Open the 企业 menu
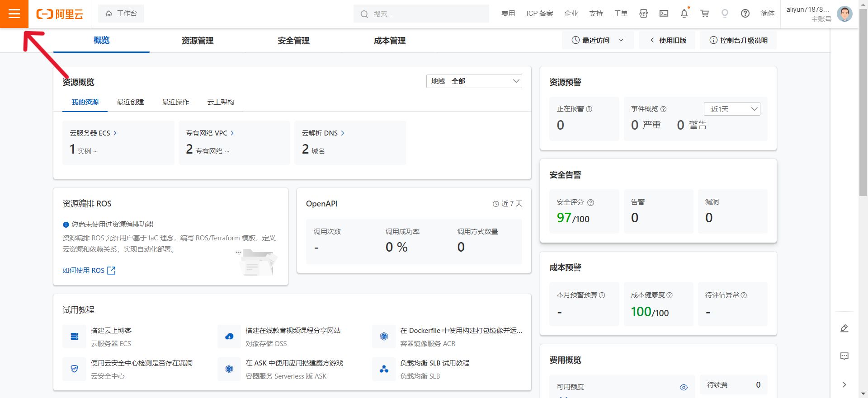 click(571, 14)
